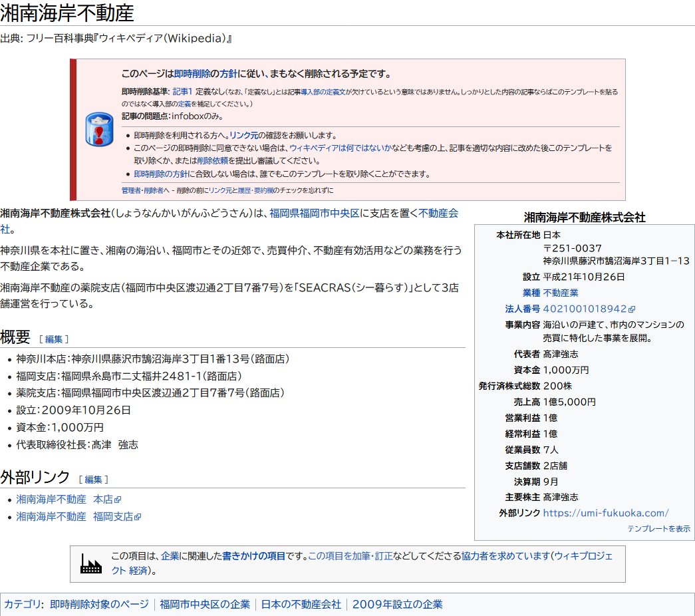Open リンク元 link in first bullet
This screenshot has height=616, width=695.
244,135
